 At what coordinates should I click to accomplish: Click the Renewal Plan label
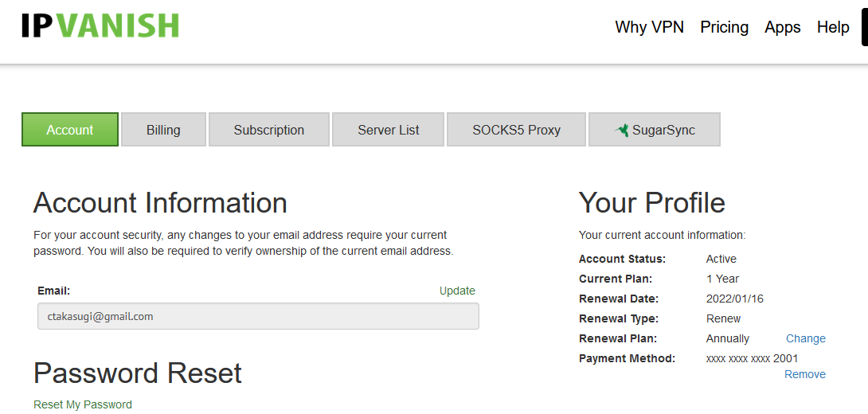tap(618, 338)
